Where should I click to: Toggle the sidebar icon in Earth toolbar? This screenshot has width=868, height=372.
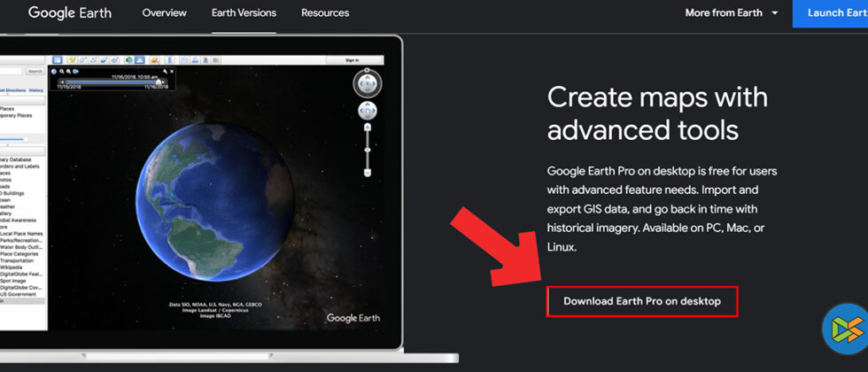click(58, 60)
